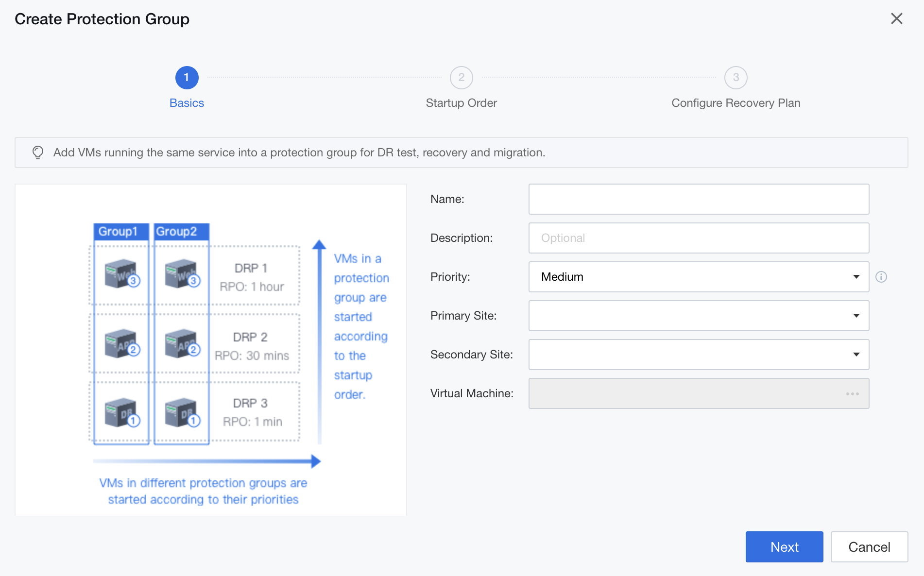The width and height of the screenshot is (924, 576).
Task: Click the APP server icon in Group1
Action: click(122, 343)
